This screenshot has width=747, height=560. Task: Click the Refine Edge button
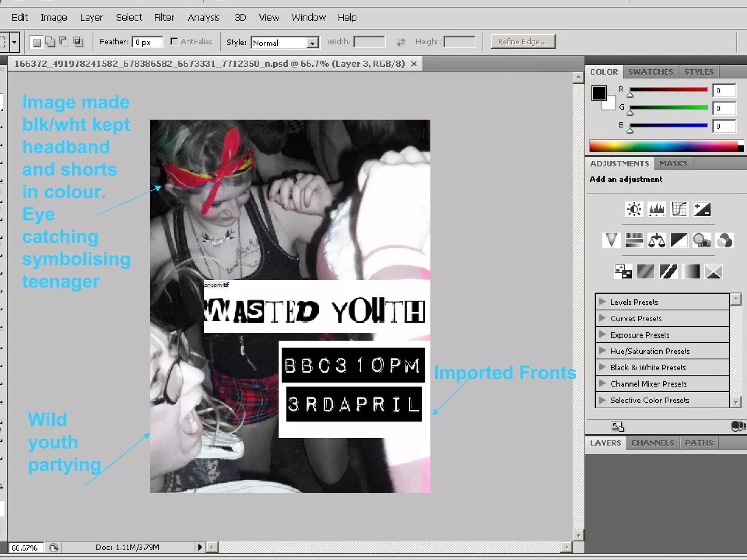(523, 42)
